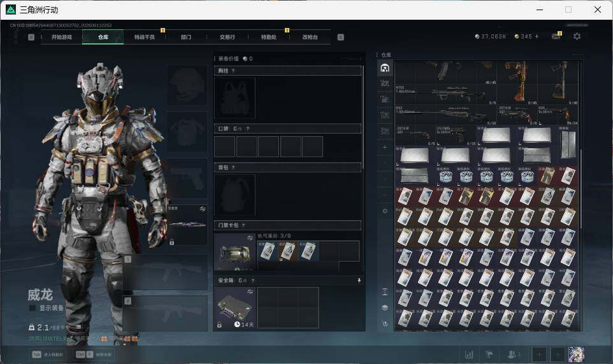Open the mail icon with notification badge
This screenshot has height=364, width=613.
(556, 36)
